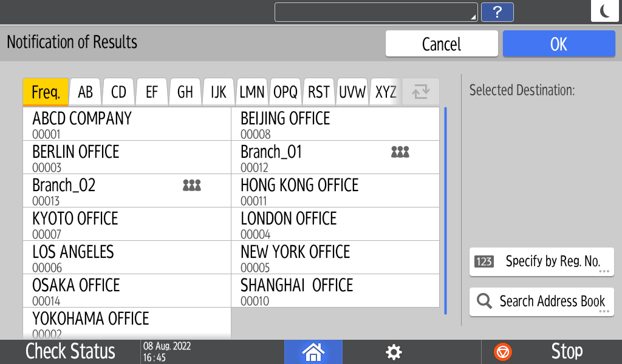The width and height of the screenshot is (622, 364).
Task: Click the switch title arrows icon
Action: coord(420,92)
